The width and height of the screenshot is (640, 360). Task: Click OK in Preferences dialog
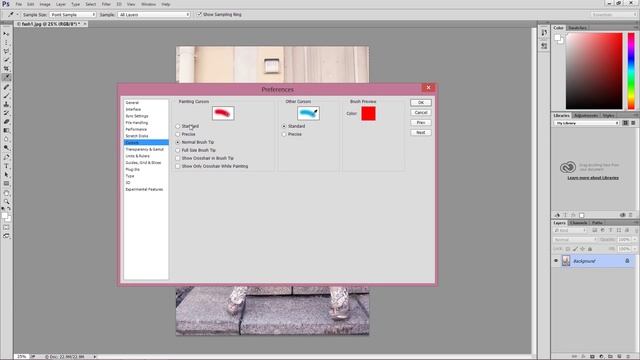(x=421, y=102)
